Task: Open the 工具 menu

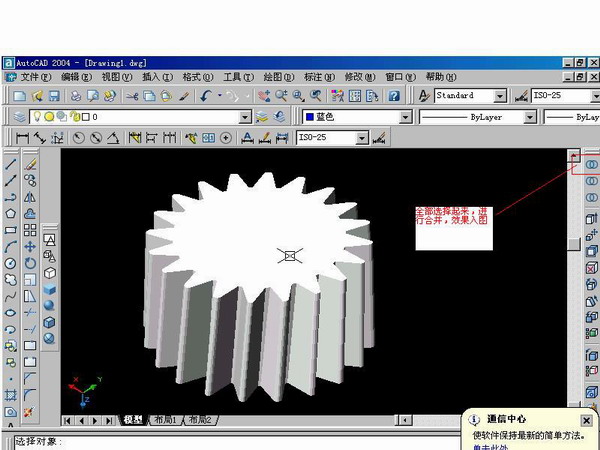Action: tap(238, 77)
